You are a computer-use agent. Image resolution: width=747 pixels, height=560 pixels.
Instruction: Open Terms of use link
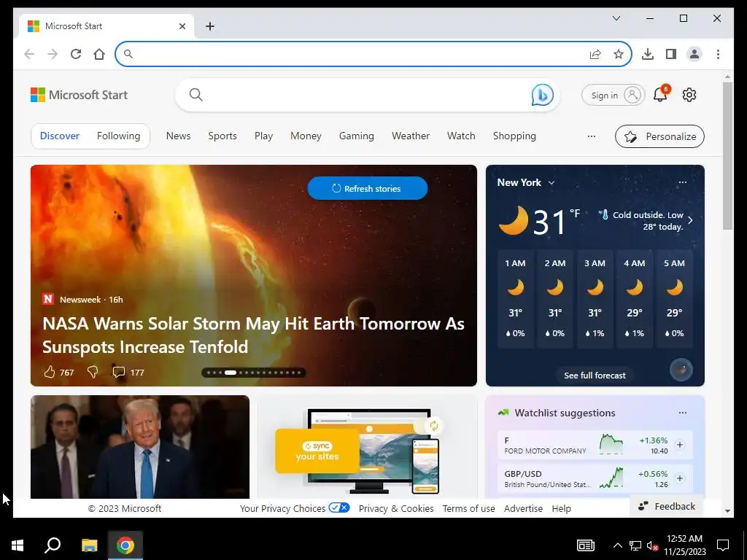coord(469,508)
